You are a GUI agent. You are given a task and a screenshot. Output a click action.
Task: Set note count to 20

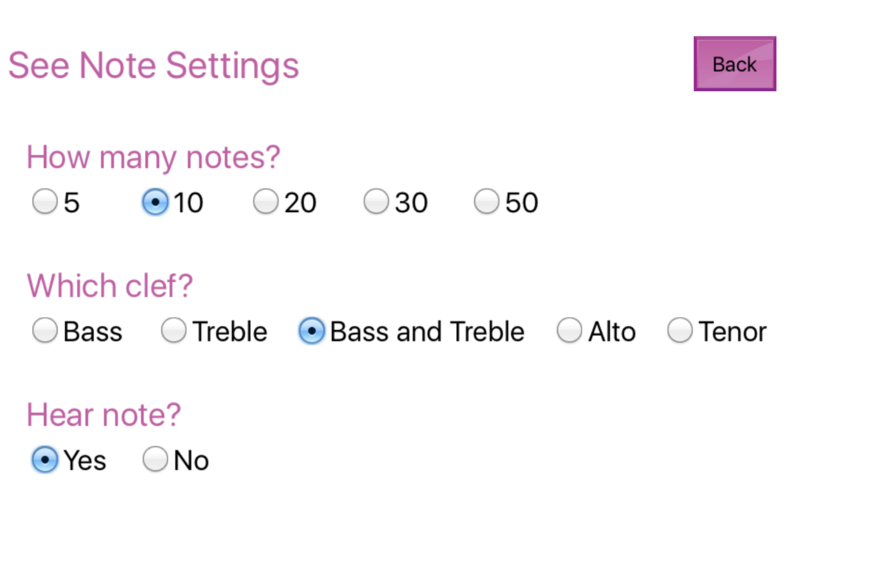coord(266,202)
